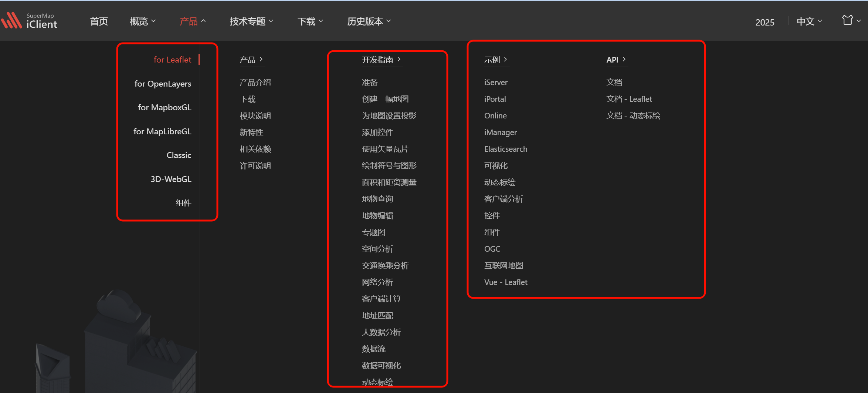Image resolution: width=868 pixels, height=393 pixels.
Task: Open 动态标绘 examples link
Action: tap(500, 182)
